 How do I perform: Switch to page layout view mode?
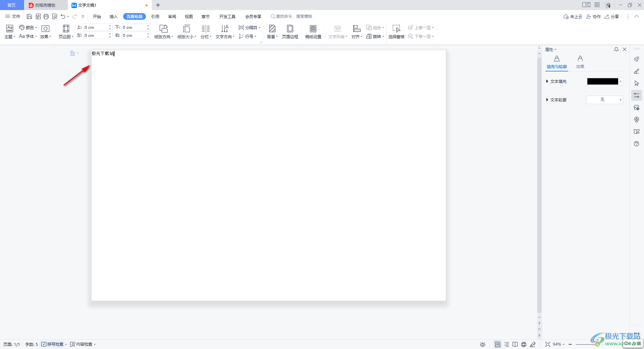(498, 344)
